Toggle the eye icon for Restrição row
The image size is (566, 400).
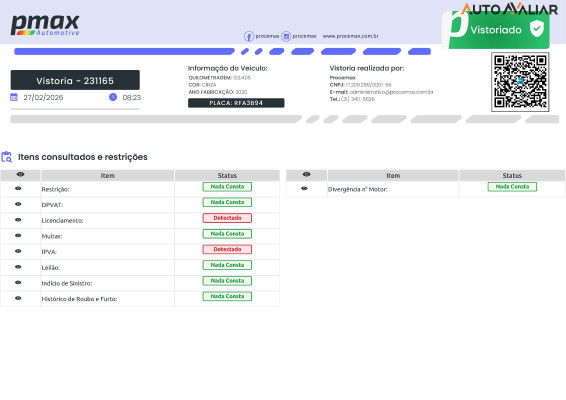pos(18,188)
